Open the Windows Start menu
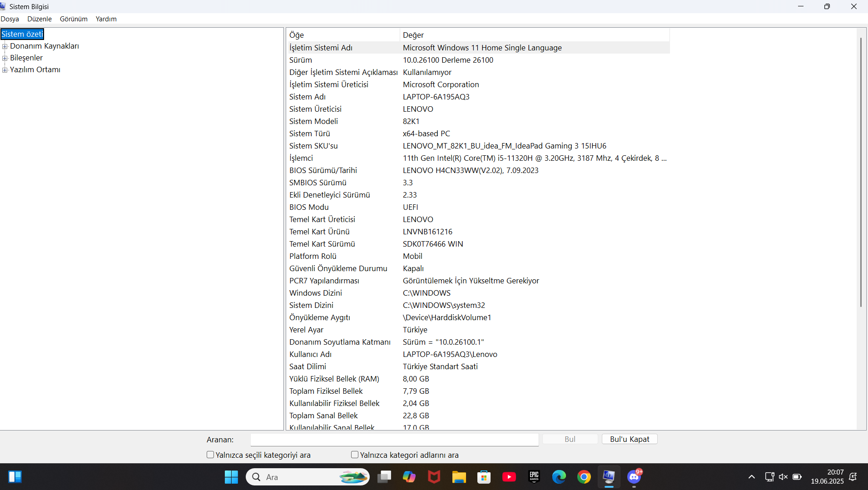The image size is (868, 490). (231, 477)
